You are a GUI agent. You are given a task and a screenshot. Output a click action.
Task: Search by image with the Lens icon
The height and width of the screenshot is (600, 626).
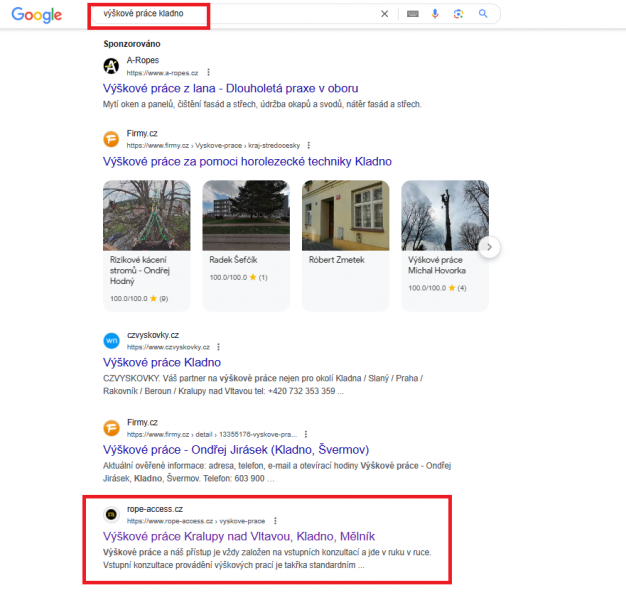[458, 14]
